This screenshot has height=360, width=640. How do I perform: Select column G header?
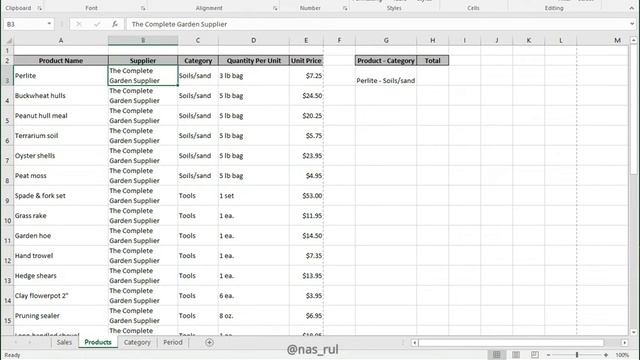coord(386,40)
